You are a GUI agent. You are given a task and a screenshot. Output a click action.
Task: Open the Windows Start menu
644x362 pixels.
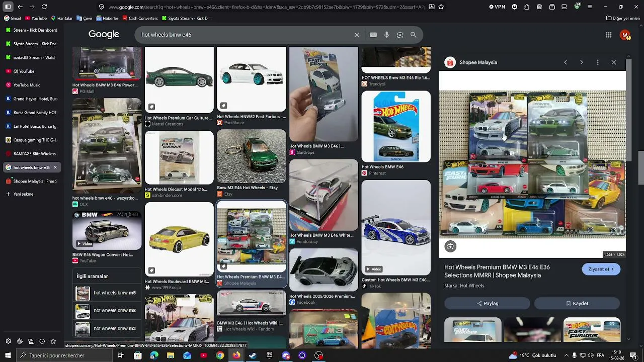[x=8, y=355]
